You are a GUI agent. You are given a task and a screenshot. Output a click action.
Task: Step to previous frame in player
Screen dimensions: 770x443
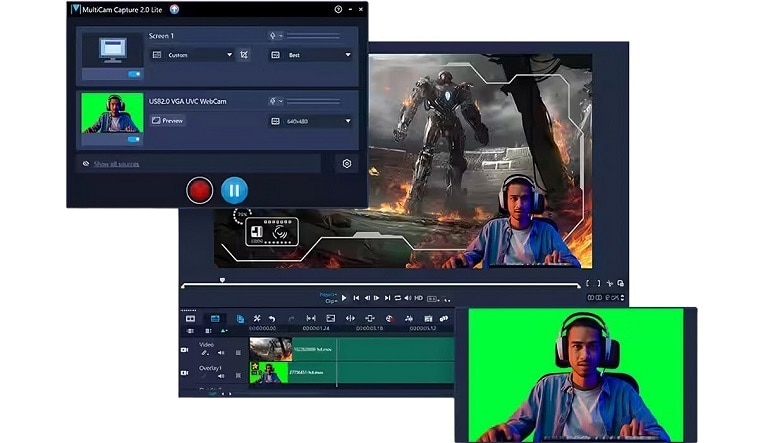367,298
